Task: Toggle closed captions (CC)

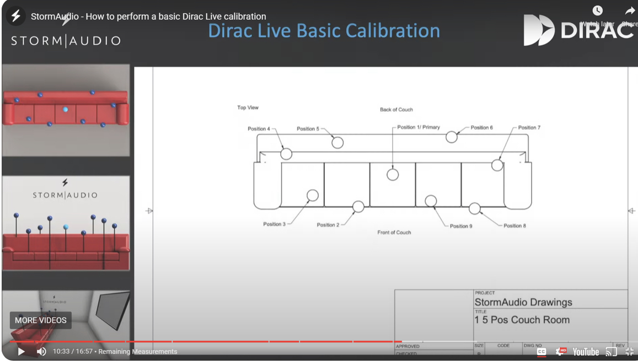Action: (542, 351)
